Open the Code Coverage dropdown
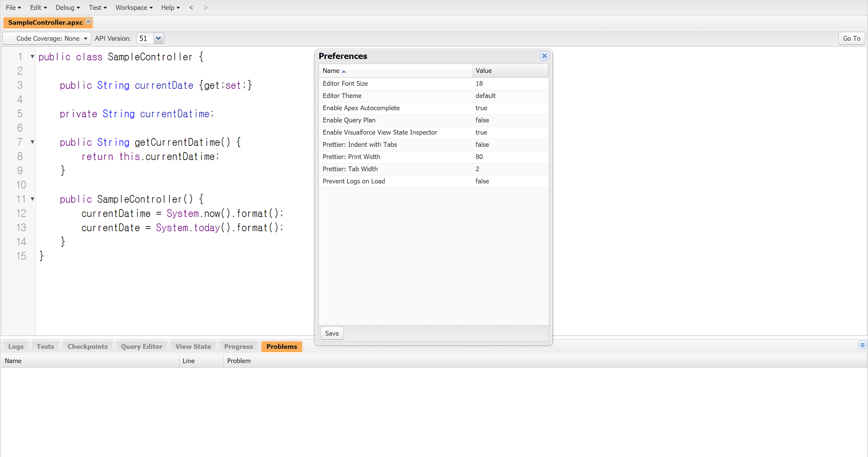This screenshot has width=868, height=457. [x=48, y=38]
